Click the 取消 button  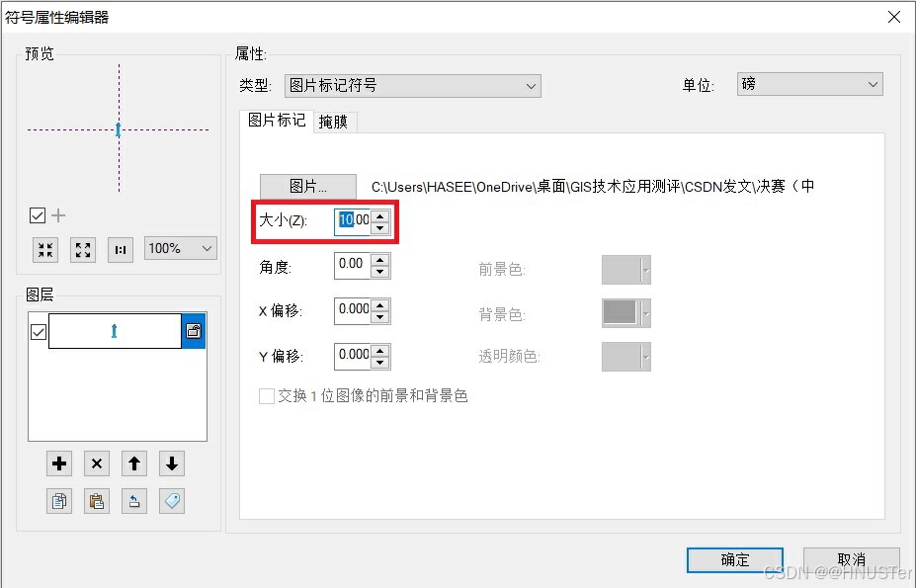(851, 560)
